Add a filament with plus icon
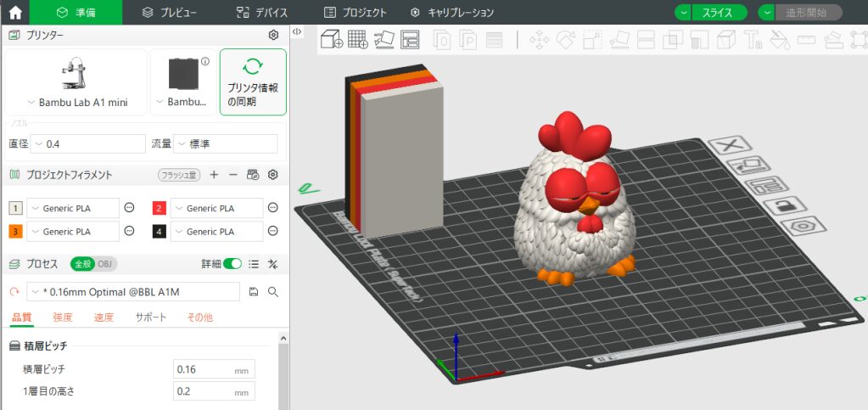 point(214,175)
